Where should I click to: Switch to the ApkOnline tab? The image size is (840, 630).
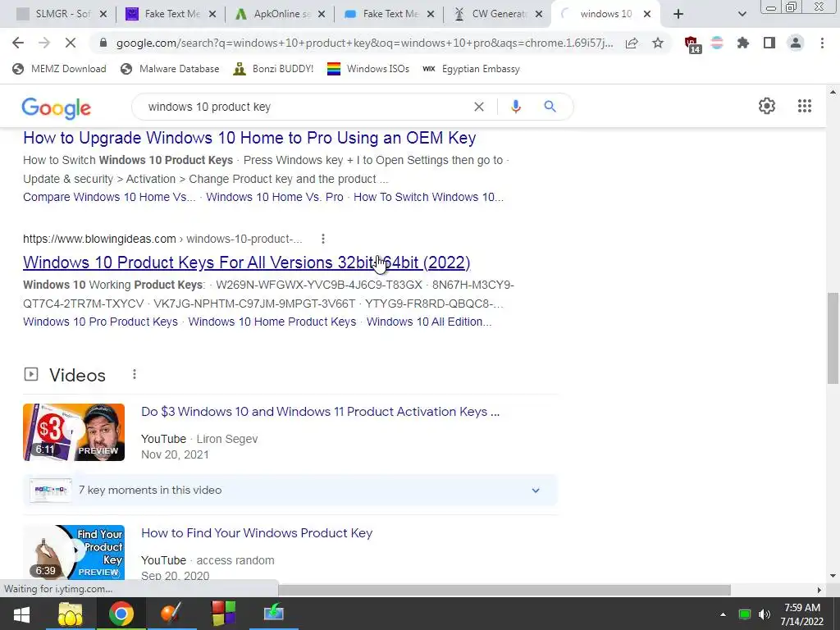pyautogui.click(x=281, y=14)
